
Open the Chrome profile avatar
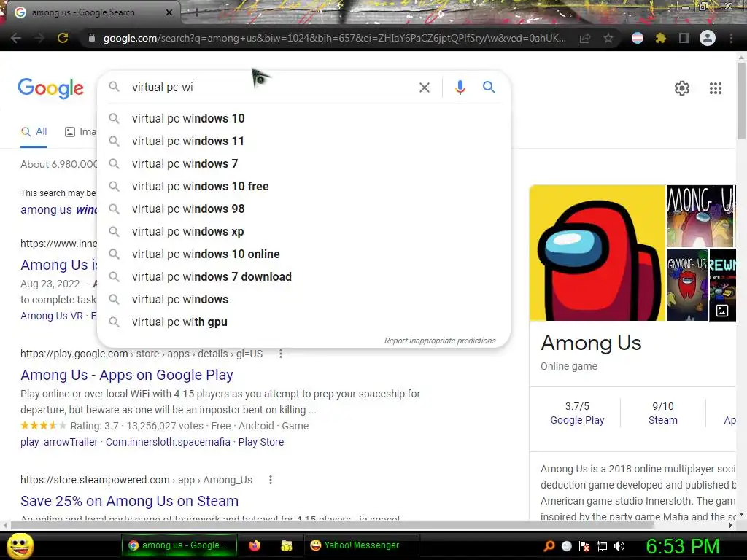(708, 38)
